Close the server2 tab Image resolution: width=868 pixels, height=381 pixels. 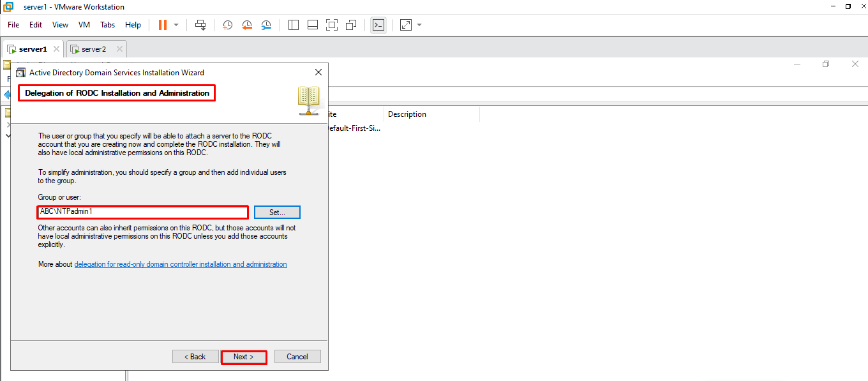(118, 49)
